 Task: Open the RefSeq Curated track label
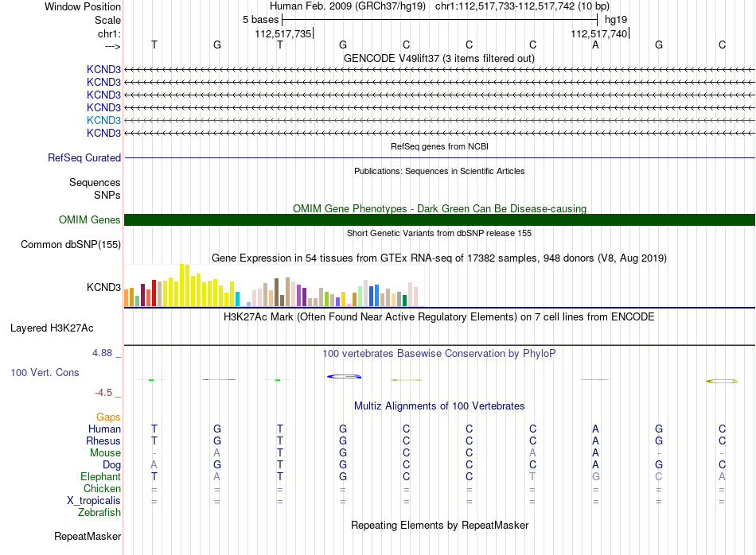tap(84, 157)
